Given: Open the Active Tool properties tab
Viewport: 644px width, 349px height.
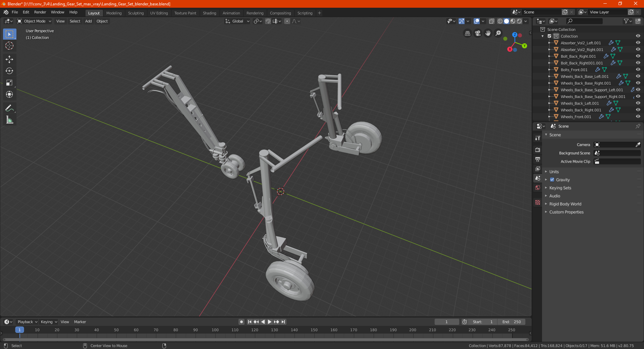Looking at the screenshot, I should [538, 138].
